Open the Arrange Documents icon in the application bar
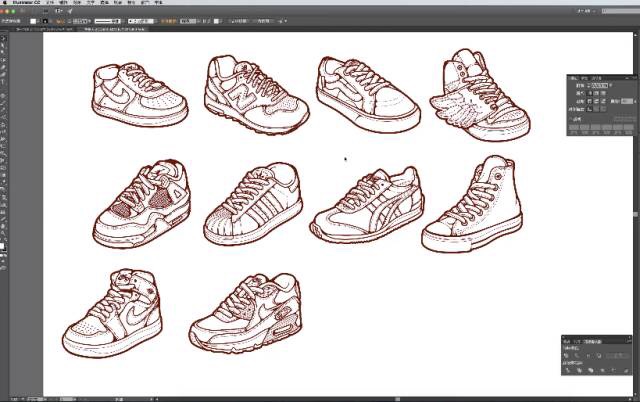This screenshot has width=640, height=402. [x=59, y=11]
